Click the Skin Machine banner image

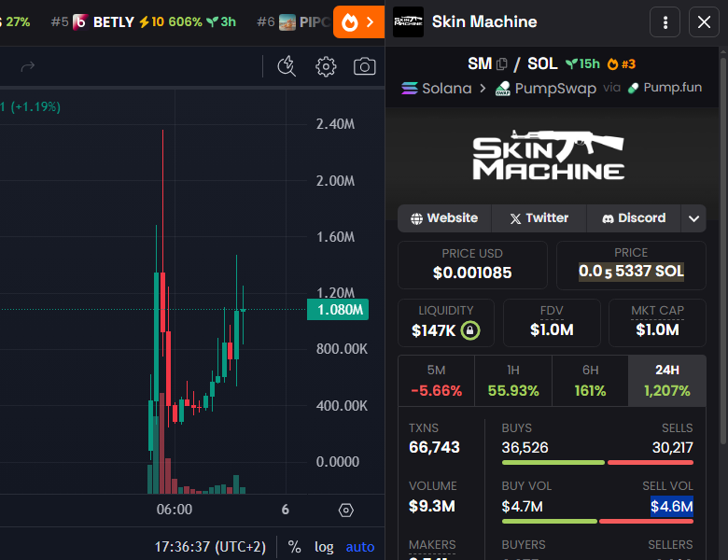tap(548, 155)
